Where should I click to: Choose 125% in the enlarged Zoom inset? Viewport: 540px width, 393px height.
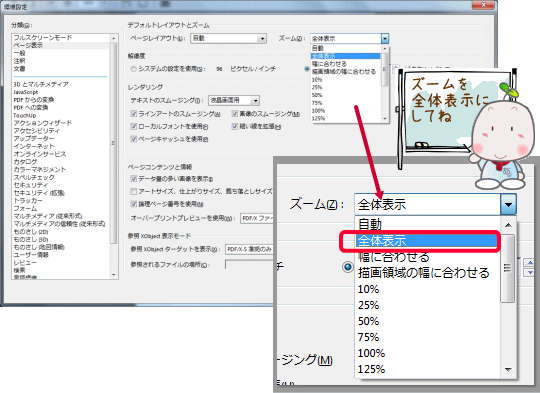click(371, 369)
